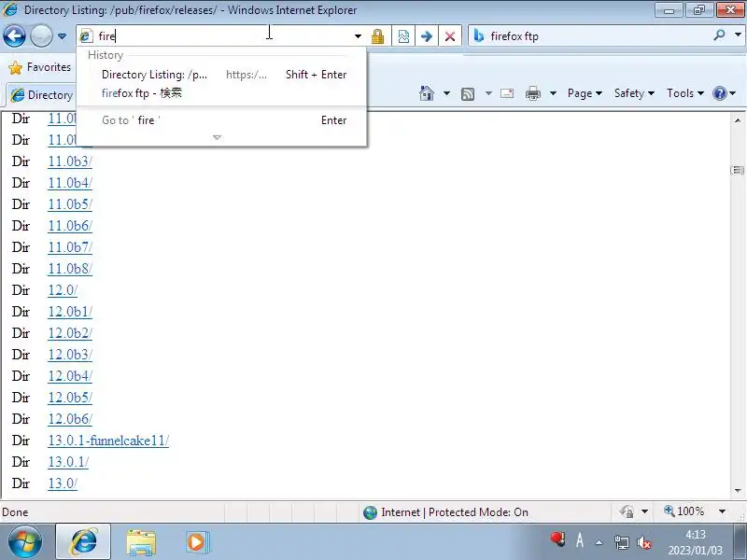Open the 11.0b3/ directory link
Viewport: 747px width, 560px height.
pos(70,161)
